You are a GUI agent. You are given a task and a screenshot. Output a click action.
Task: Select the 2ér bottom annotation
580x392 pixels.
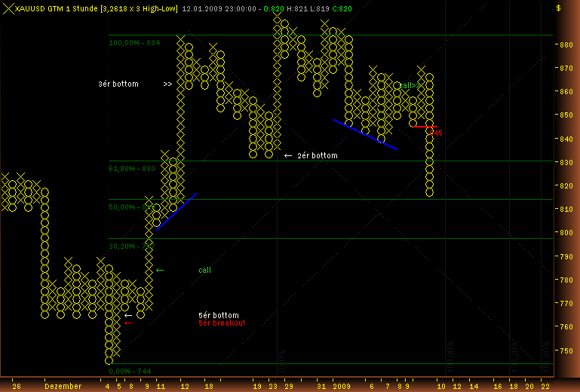(318, 156)
